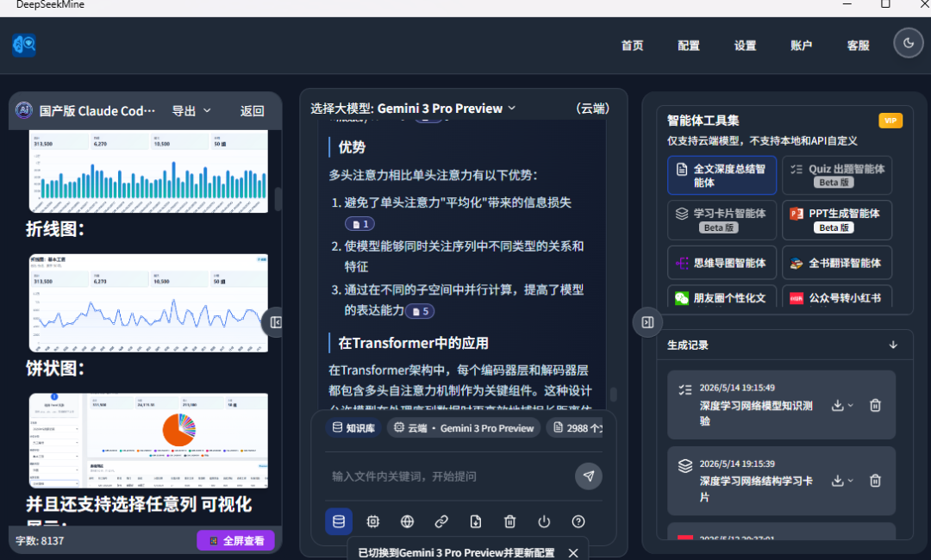Image resolution: width=931 pixels, height=560 pixels.
Task: Click citation badge 5
Action: click(x=420, y=311)
